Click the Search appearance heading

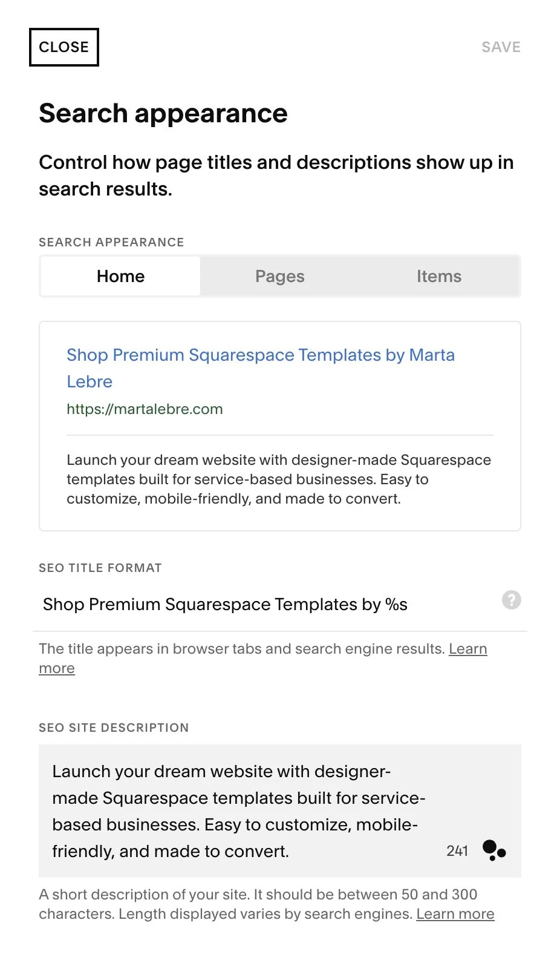[163, 114]
